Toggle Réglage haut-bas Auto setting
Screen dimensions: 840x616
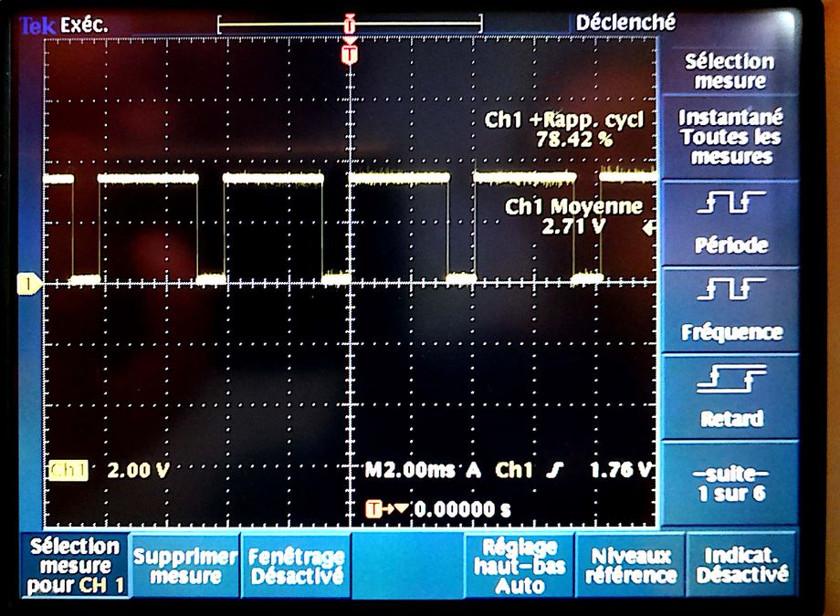pyautogui.click(x=520, y=565)
